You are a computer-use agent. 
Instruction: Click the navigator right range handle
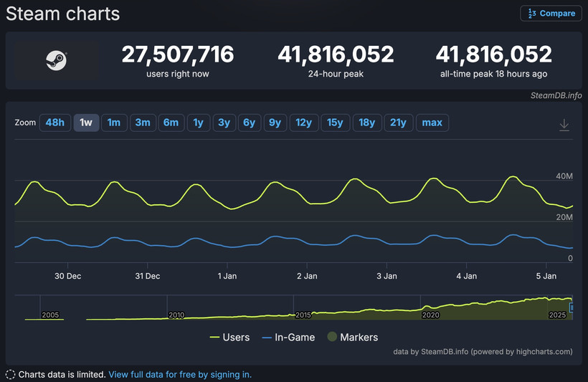pyautogui.click(x=572, y=307)
